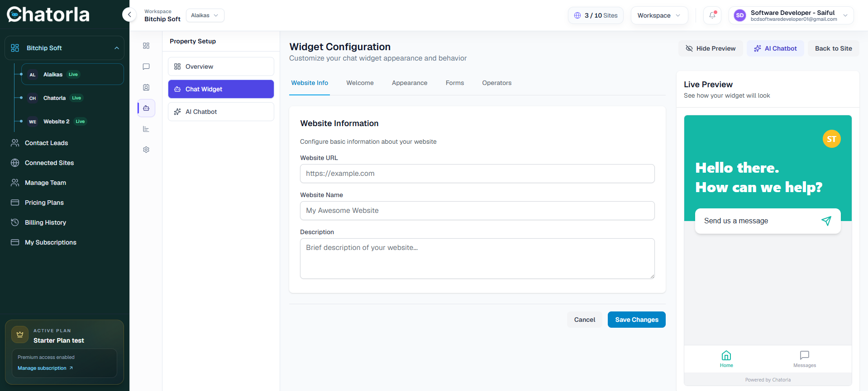Click the Back to Site button
868x391 pixels.
pos(834,48)
